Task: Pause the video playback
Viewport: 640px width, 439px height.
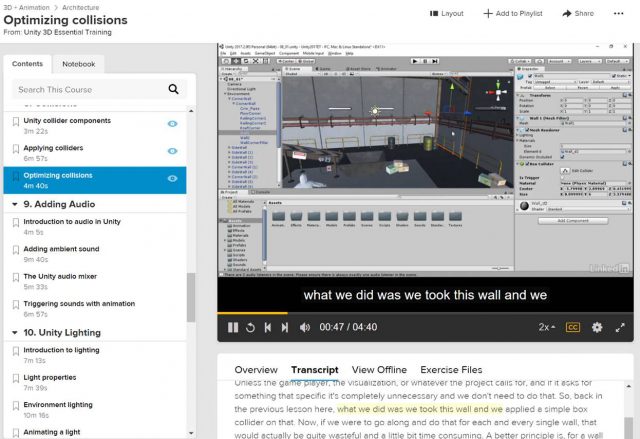Action: point(233,327)
